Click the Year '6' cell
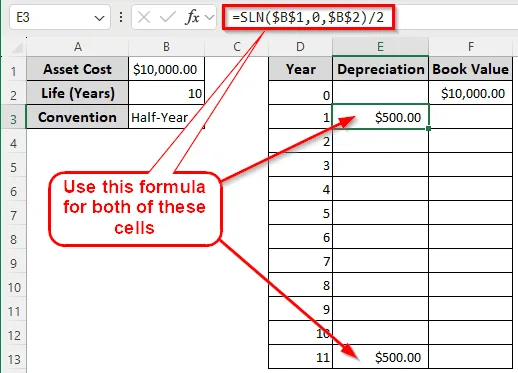This screenshot has height=373, width=518. [x=300, y=237]
